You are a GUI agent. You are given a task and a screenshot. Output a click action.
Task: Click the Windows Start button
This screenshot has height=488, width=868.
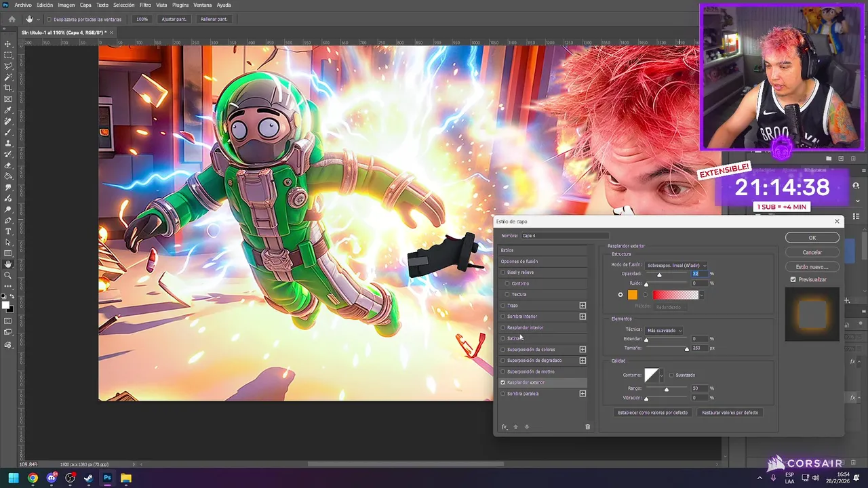point(14,478)
